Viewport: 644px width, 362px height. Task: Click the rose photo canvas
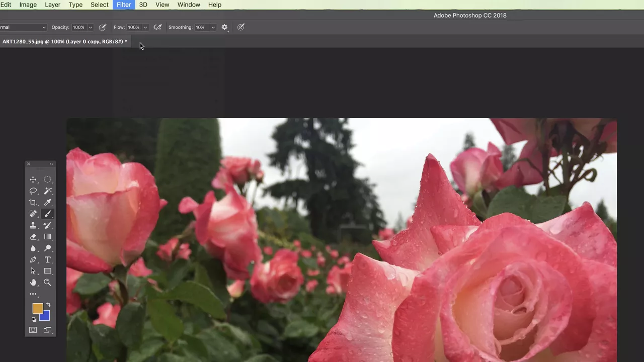[x=342, y=240]
